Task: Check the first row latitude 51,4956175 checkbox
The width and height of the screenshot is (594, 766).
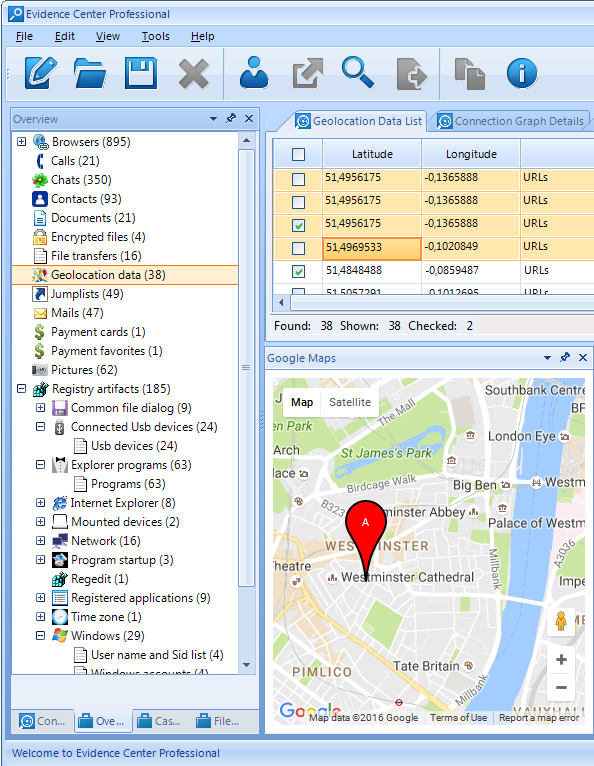Action: (x=298, y=179)
